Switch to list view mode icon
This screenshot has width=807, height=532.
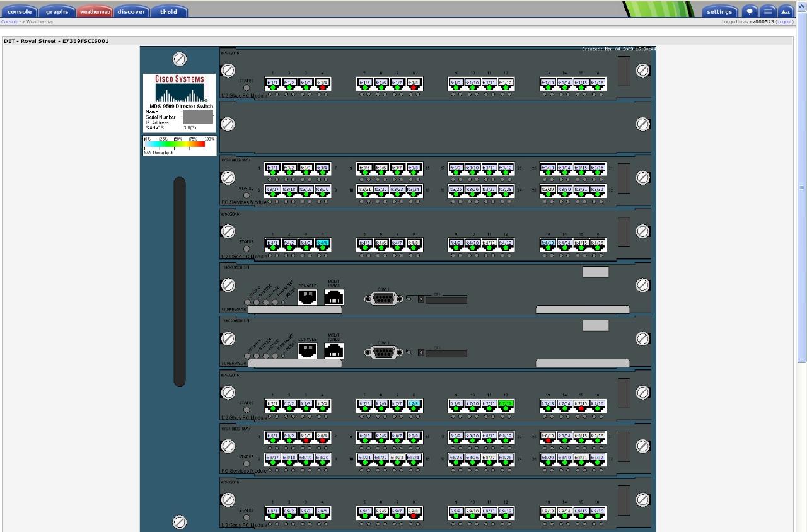coord(767,11)
